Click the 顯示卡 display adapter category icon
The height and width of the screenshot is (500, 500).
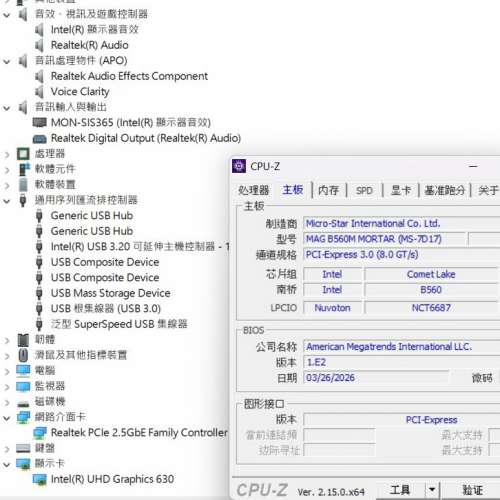[23, 464]
